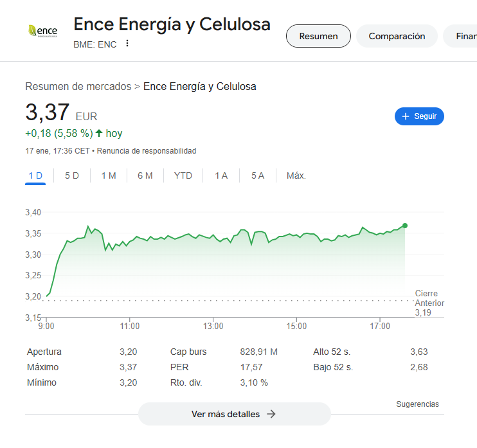The image size is (477, 448).
Task: Click the chart line near 13:00
Action: [213, 235]
